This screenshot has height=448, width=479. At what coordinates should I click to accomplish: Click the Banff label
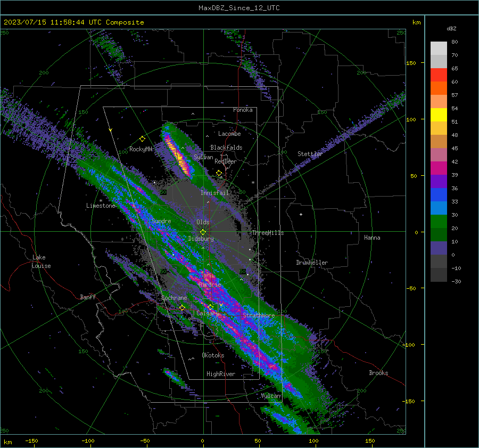[x=88, y=297]
